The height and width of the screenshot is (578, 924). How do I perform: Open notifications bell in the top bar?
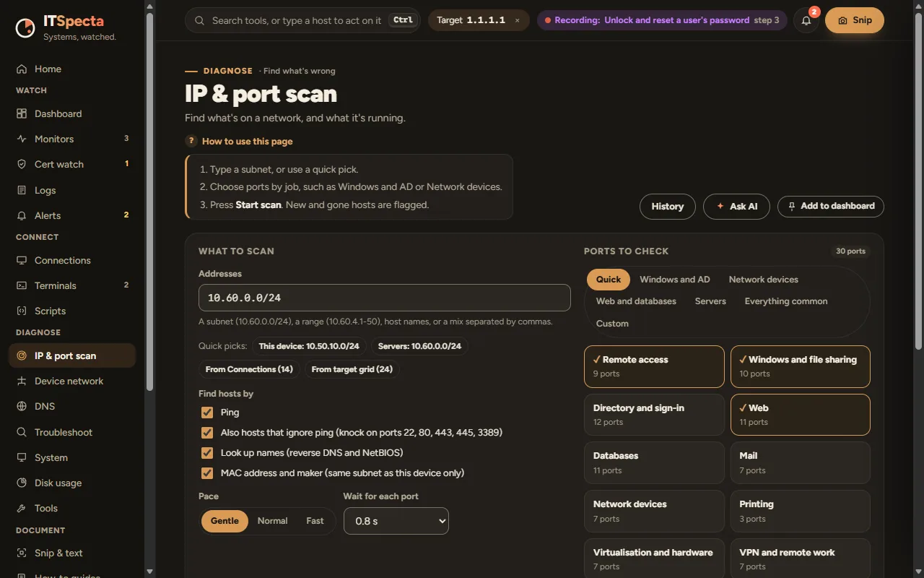[x=806, y=20]
